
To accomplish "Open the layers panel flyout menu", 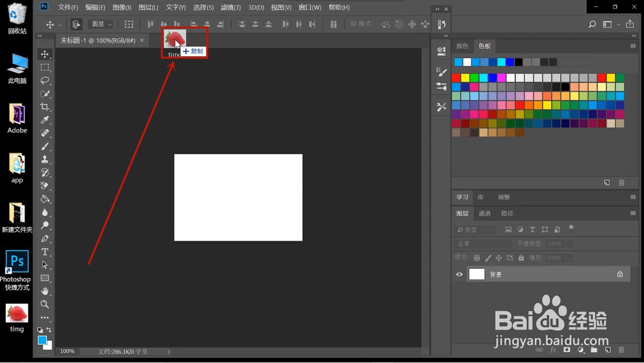I will click(x=633, y=213).
